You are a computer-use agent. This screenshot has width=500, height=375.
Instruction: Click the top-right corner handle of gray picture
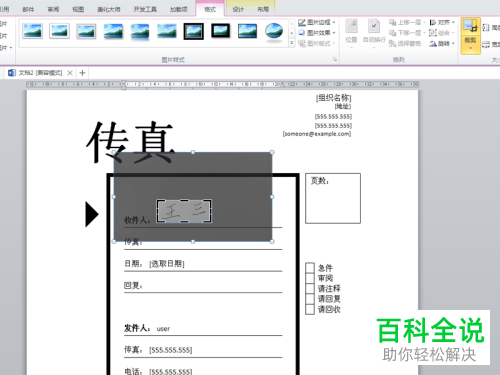pyautogui.click(x=272, y=152)
